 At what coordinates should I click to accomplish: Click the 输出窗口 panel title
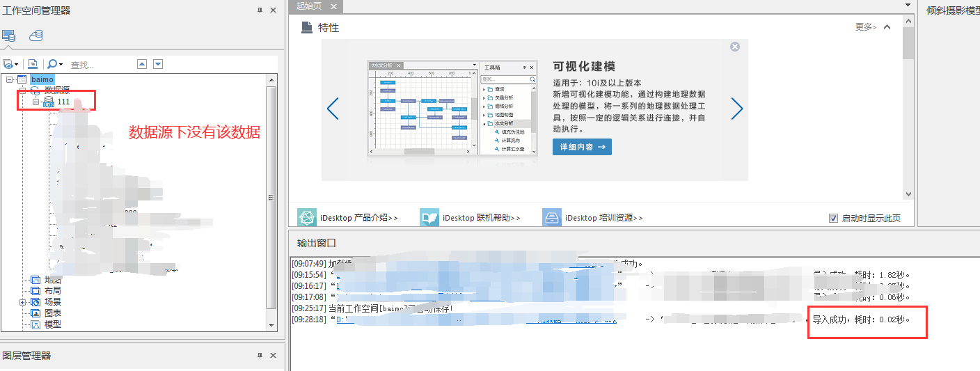pyautogui.click(x=317, y=243)
